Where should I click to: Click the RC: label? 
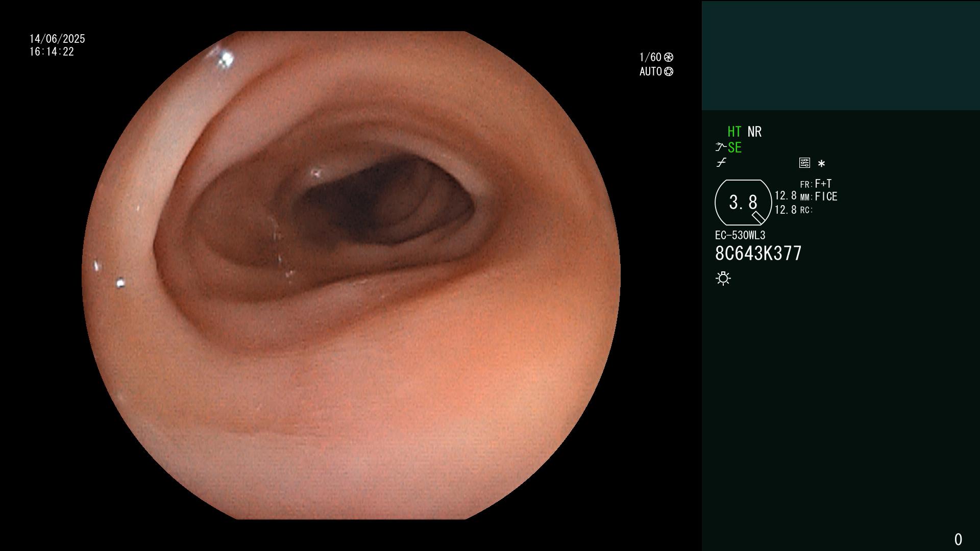tap(806, 210)
